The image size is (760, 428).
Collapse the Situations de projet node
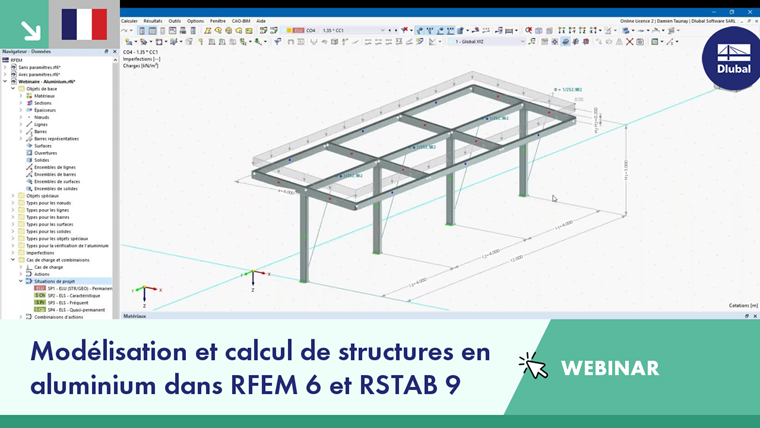[x=21, y=281]
